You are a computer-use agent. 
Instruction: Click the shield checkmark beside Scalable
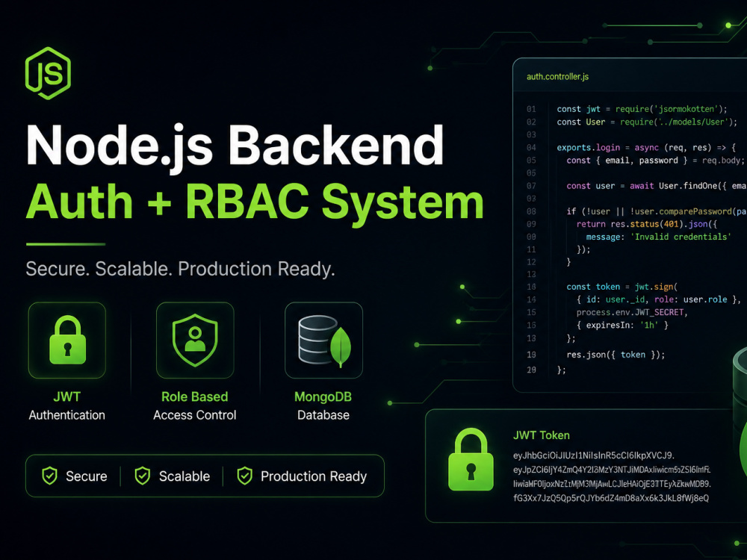click(x=143, y=476)
